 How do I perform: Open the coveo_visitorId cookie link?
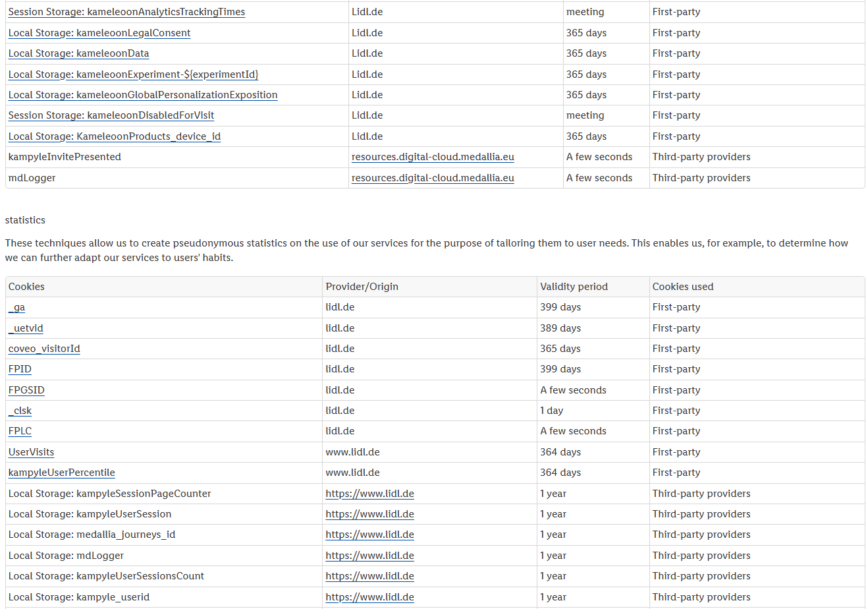point(44,349)
